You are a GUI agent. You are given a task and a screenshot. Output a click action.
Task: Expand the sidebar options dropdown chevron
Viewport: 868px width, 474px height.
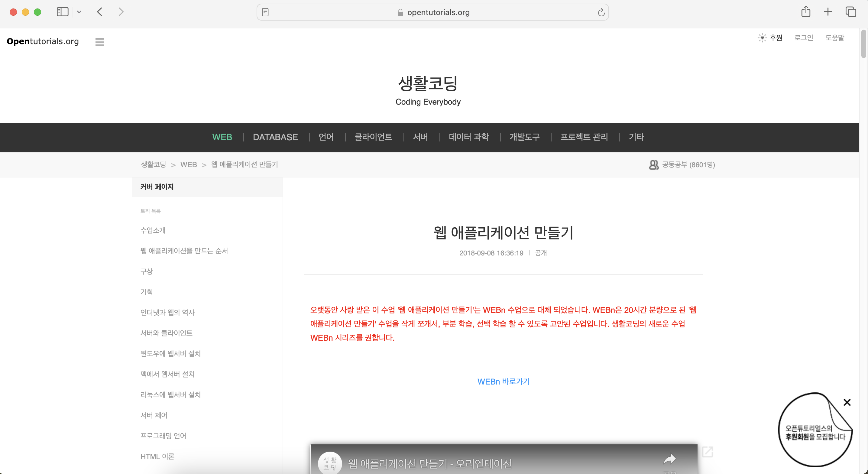coord(79,12)
